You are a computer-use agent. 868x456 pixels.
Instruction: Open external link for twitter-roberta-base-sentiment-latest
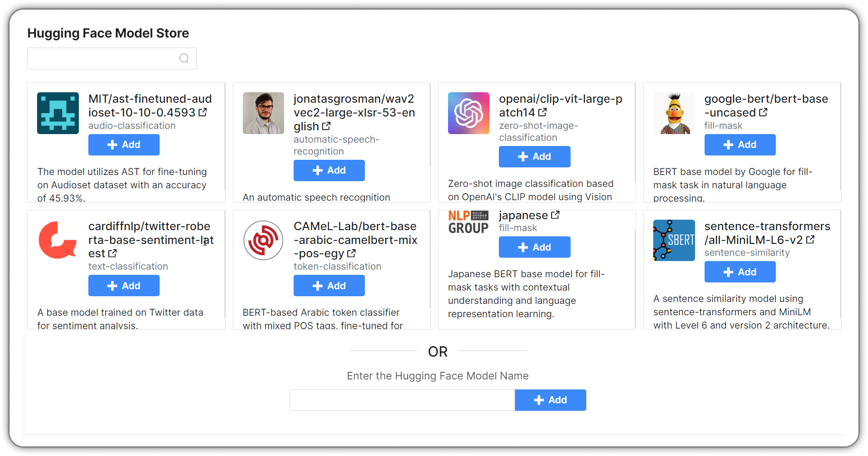pyautogui.click(x=113, y=253)
